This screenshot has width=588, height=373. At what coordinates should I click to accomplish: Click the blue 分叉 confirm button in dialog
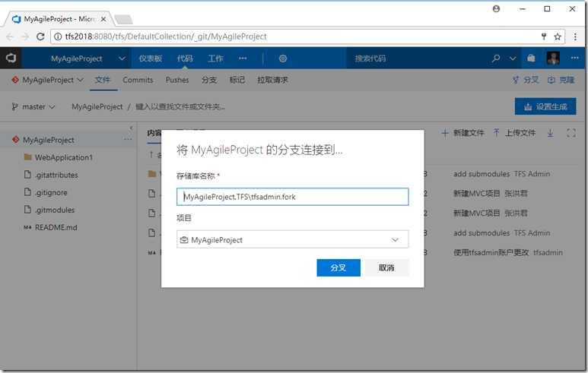(338, 267)
